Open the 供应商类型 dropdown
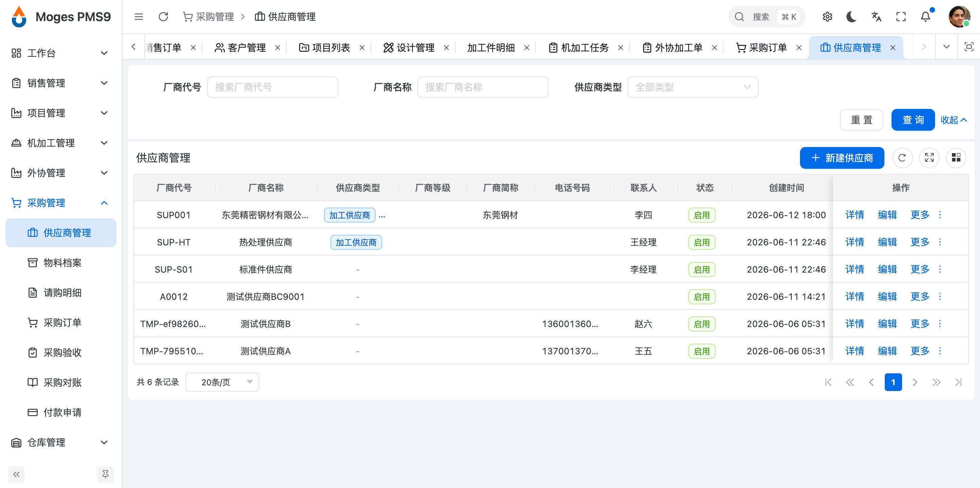 [692, 87]
